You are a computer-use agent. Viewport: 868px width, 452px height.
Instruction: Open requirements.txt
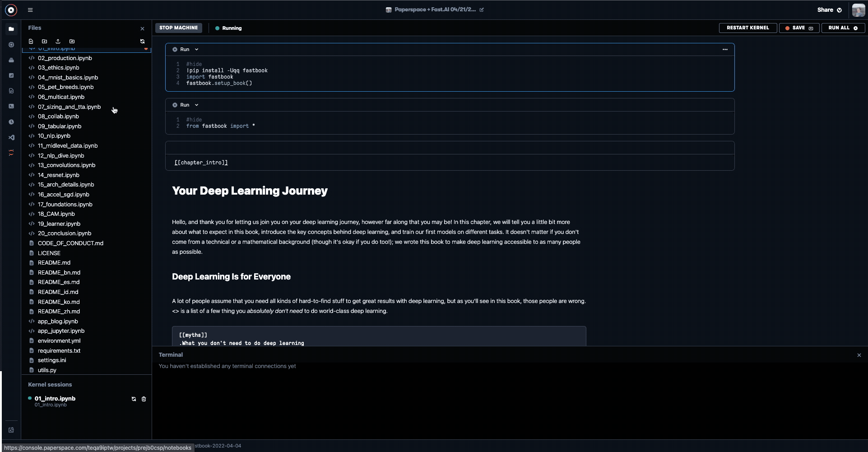[x=59, y=351]
